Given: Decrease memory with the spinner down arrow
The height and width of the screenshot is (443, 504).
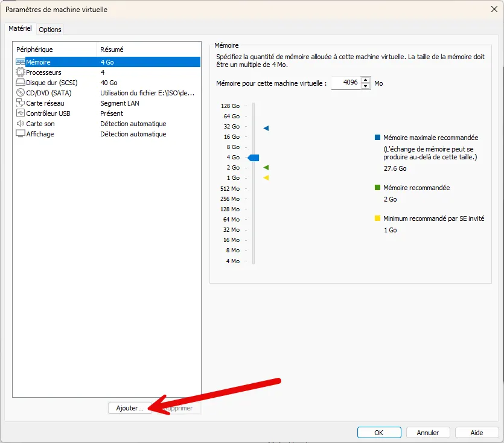Looking at the screenshot, I should [366, 86].
